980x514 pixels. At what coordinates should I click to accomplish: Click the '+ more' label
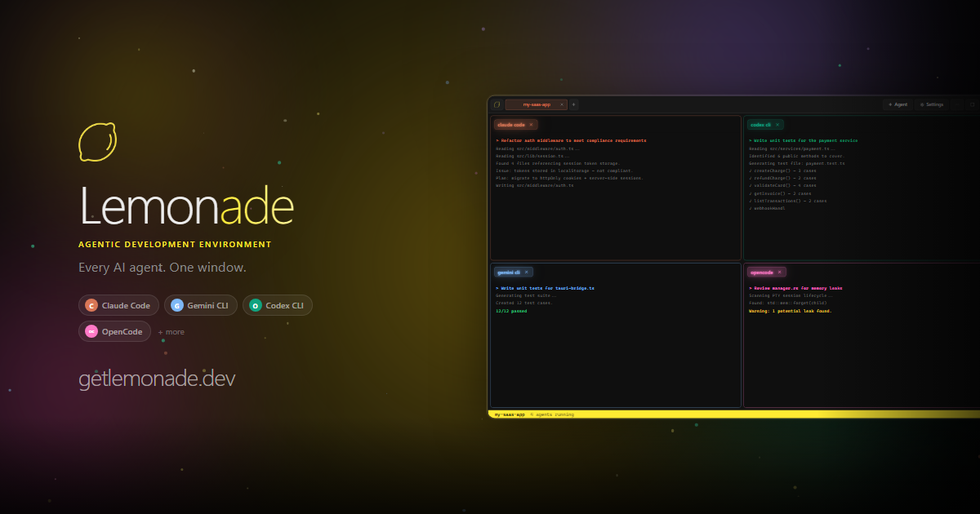[x=171, y=332]
